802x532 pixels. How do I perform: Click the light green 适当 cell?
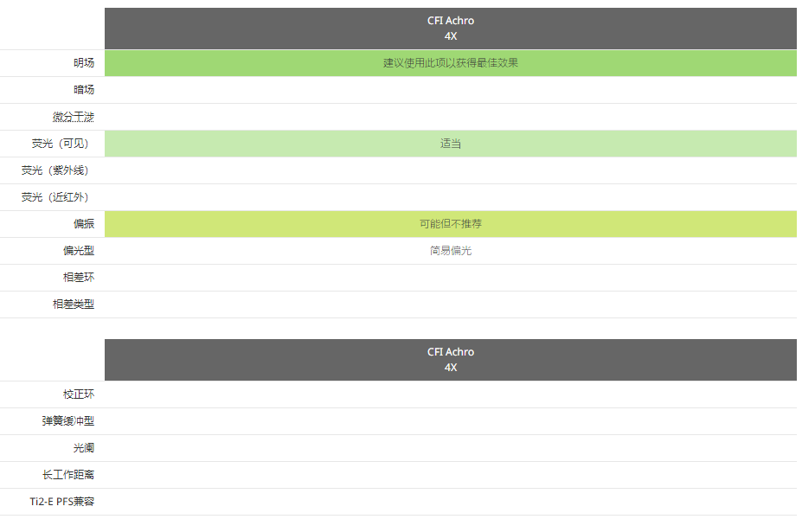tap(450, 144)
